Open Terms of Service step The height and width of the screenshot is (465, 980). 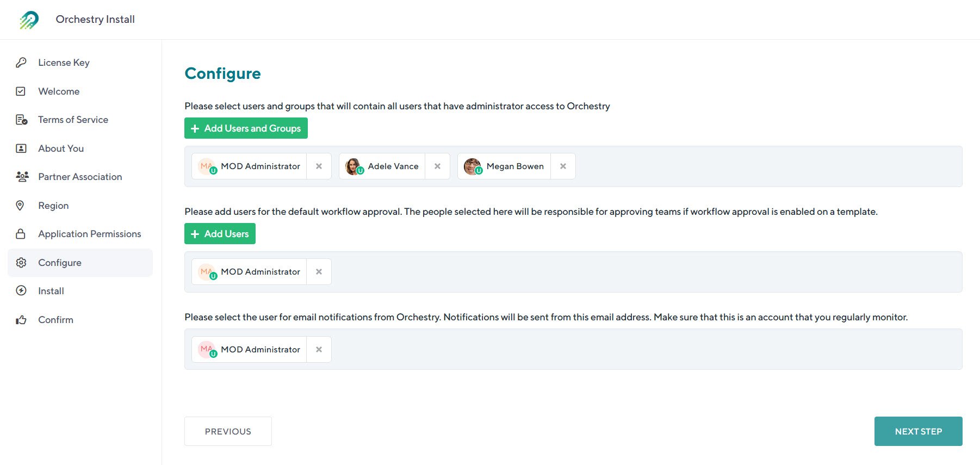point(80,120)
